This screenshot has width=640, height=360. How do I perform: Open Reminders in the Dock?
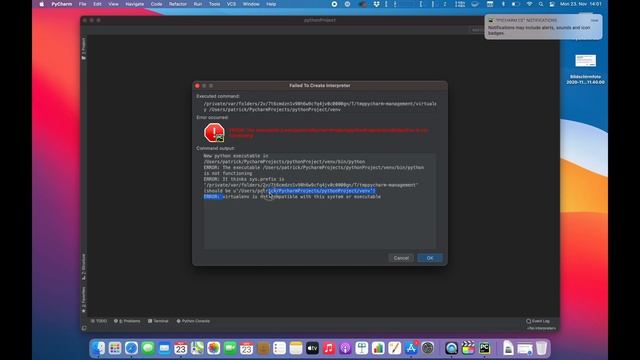tap(279, 348)
